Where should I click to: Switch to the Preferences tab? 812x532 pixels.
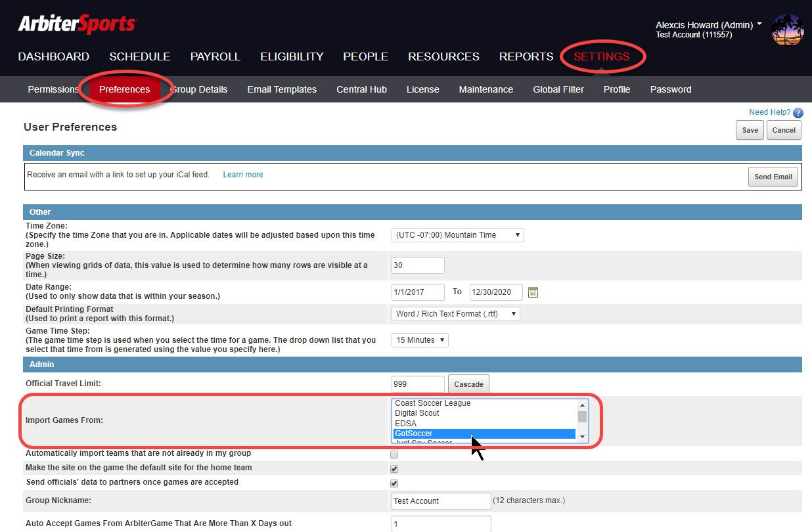click(124, 89)
